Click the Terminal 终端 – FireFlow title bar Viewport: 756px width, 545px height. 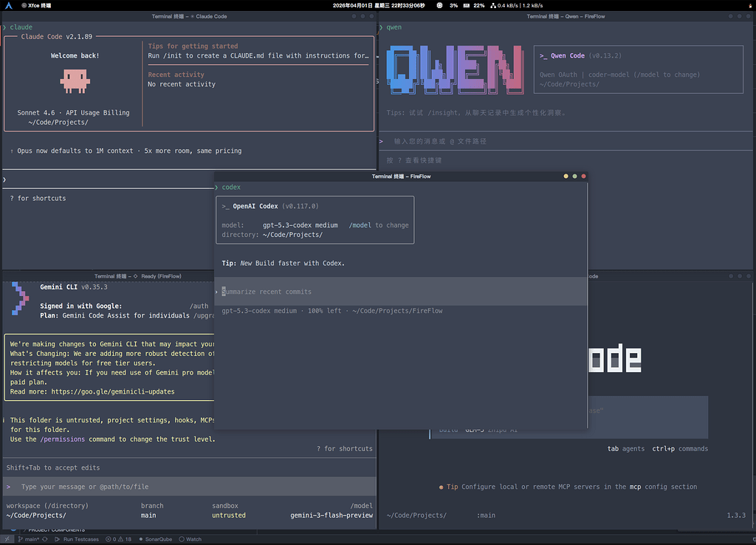pyautogui.click(x=401, y=176)
